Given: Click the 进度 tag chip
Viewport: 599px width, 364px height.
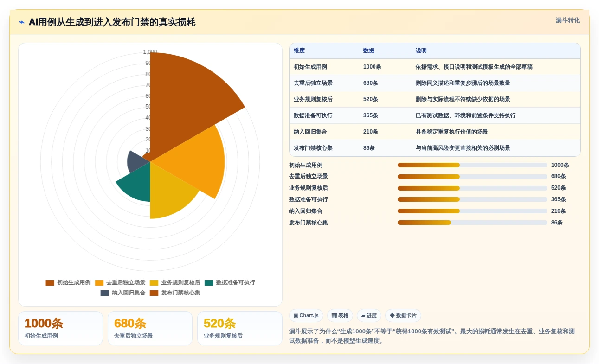Looking at the screenshot, I should click(x=369, y=316).
